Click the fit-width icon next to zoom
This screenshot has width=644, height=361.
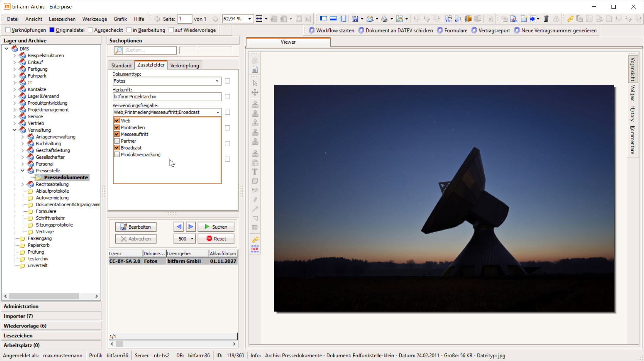tap(259, 19)
